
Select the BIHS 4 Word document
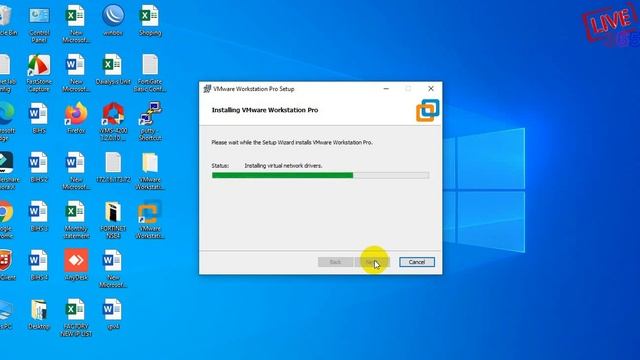click(39, 266)
